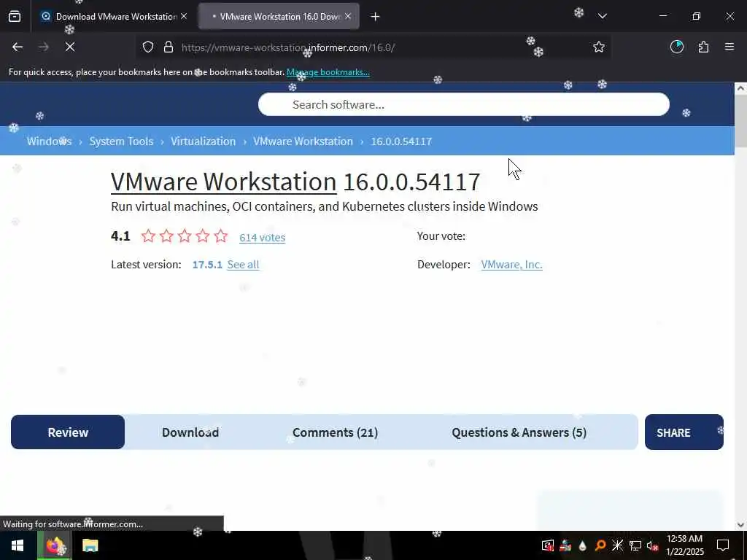Open Questions & Answers (5) tab
The image size is (747, 560).
point(519,432)
